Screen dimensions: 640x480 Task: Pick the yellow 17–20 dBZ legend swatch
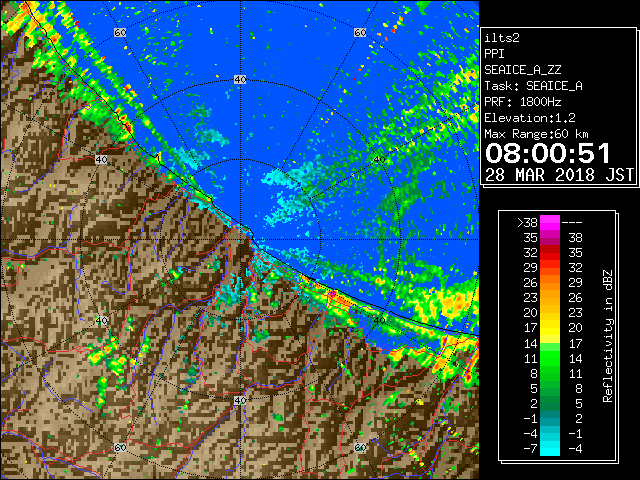coord(550,328)
